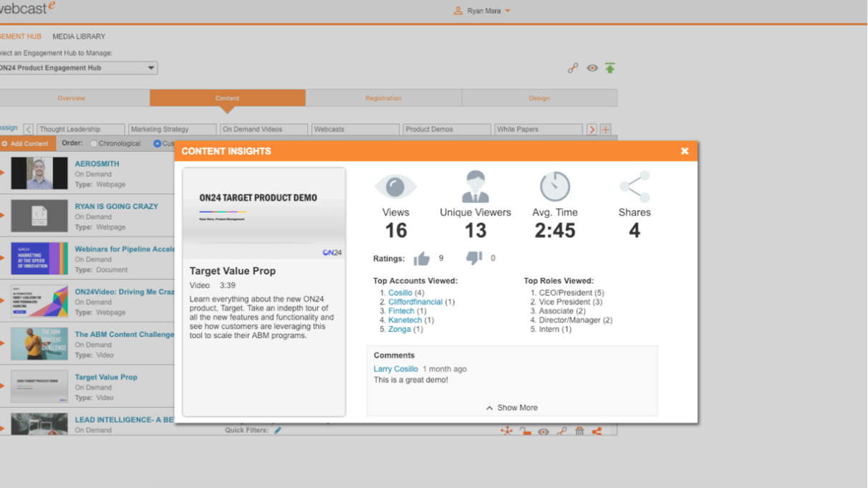Select the Custom order radio button
This screenshot has width=868, height=488.
point(158,143)
